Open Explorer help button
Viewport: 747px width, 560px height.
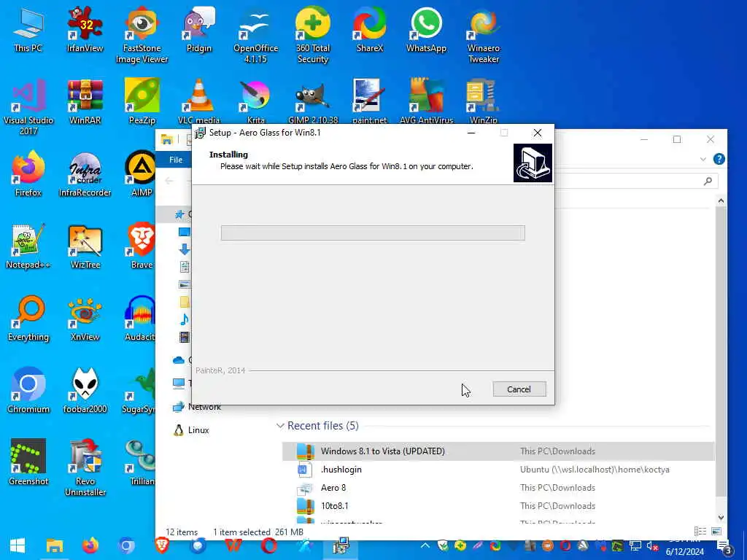pos(719,159)
